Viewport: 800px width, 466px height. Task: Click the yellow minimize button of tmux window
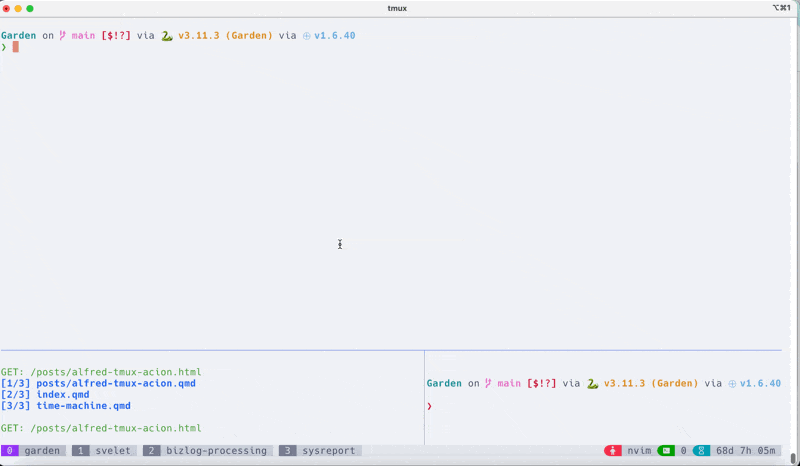click(x=18, y=9)
